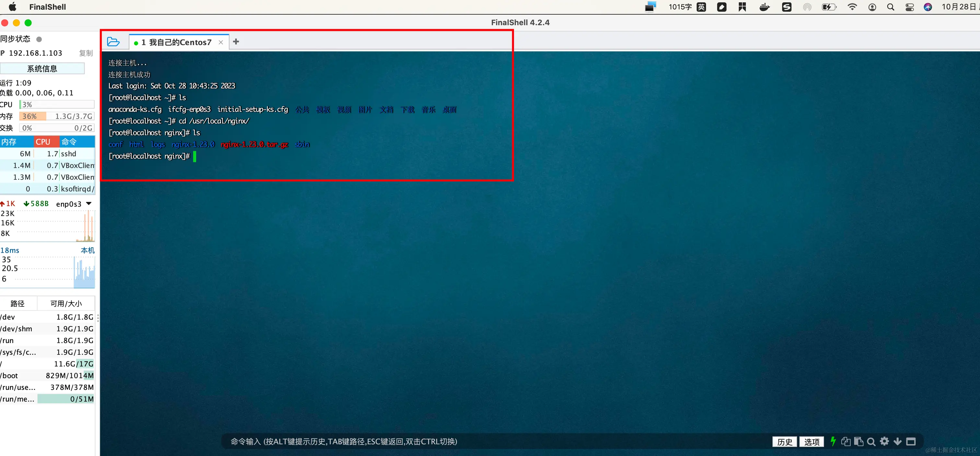
Task: Add a new tab with plus icon
Action: tap(236, 42)
